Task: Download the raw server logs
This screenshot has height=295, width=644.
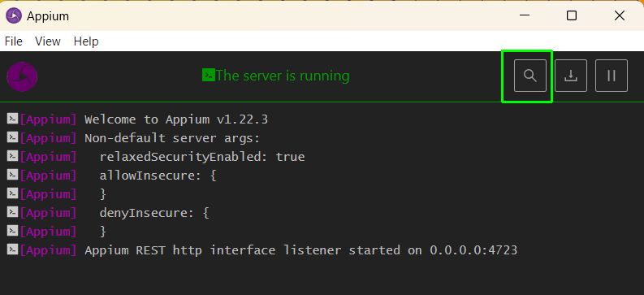Action: [570, 76]
